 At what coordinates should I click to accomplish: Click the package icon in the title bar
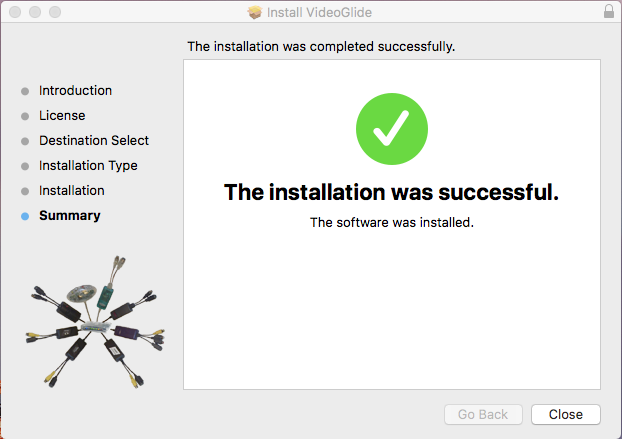254,12
